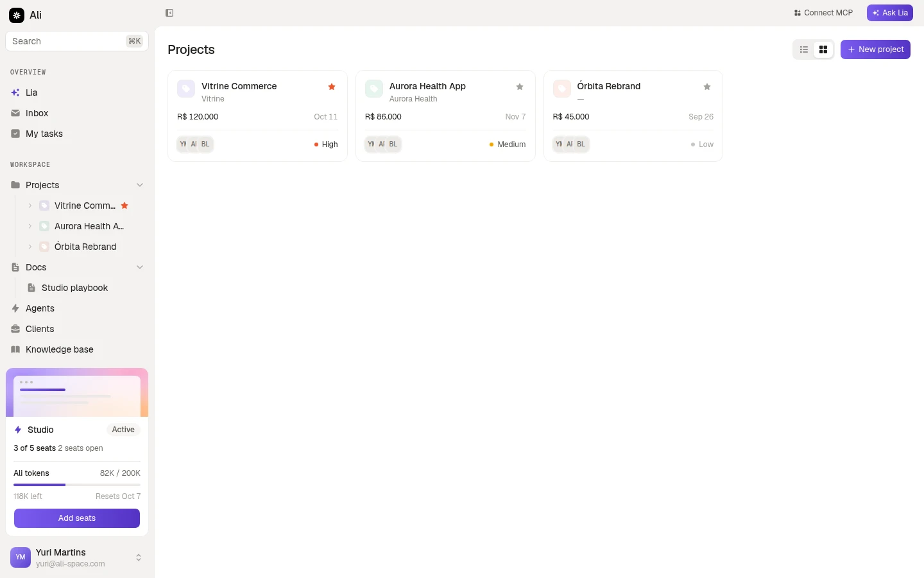
Task: Click the Aurora Health App card tag icon
Action: point(374,89)
